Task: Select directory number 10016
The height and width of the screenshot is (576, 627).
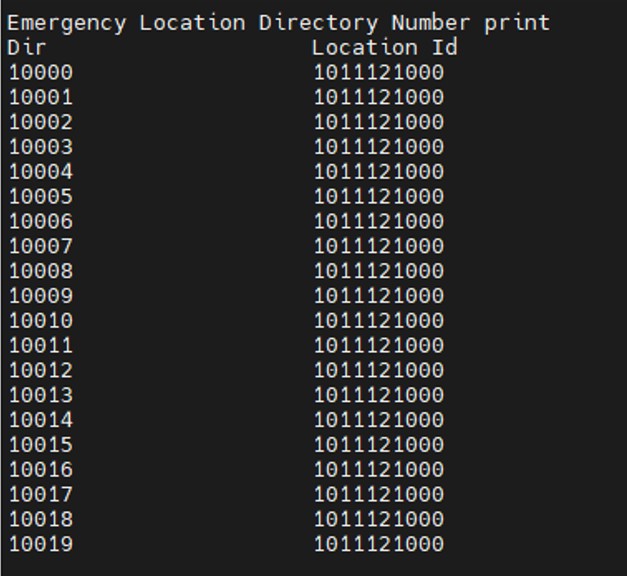Action: click(41, 469)
